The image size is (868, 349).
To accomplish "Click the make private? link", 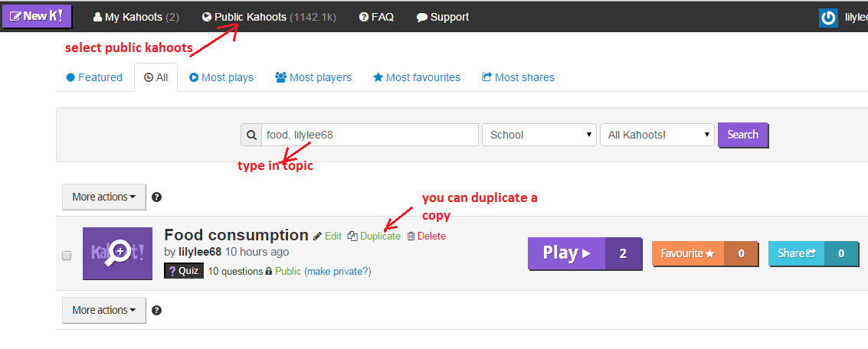I will (338, 272).
